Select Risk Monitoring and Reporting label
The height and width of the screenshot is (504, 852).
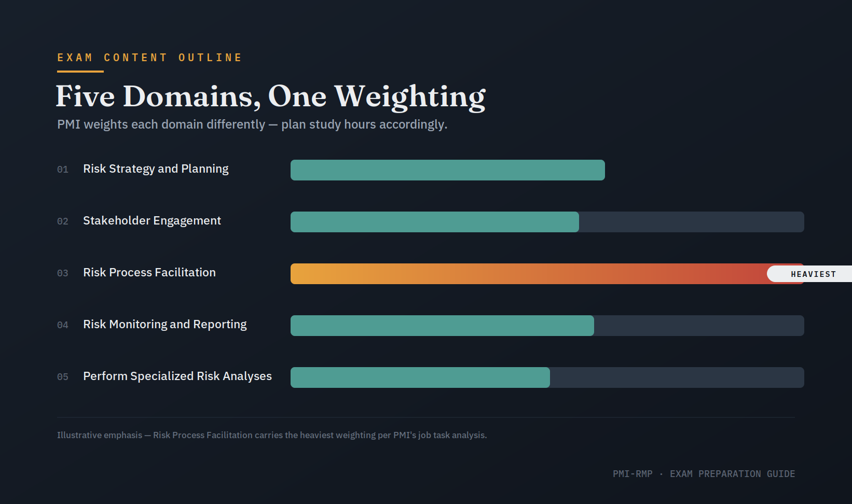(165, 325)
